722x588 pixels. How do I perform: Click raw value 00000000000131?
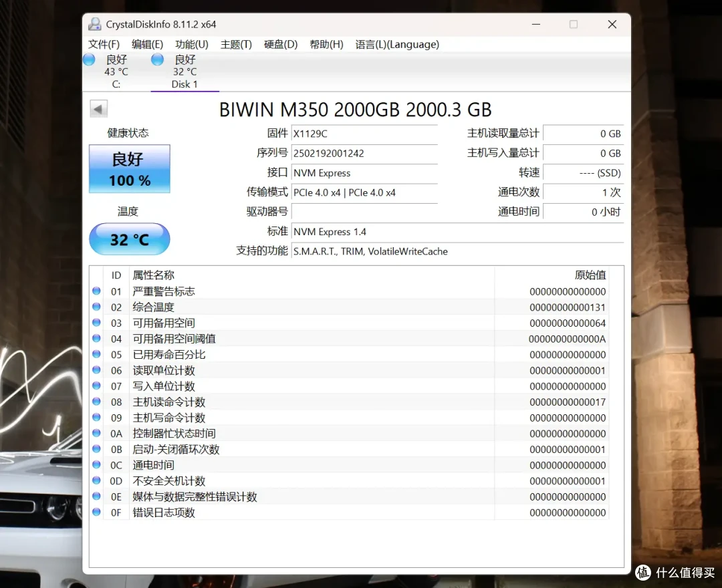(x=568, y=307)
